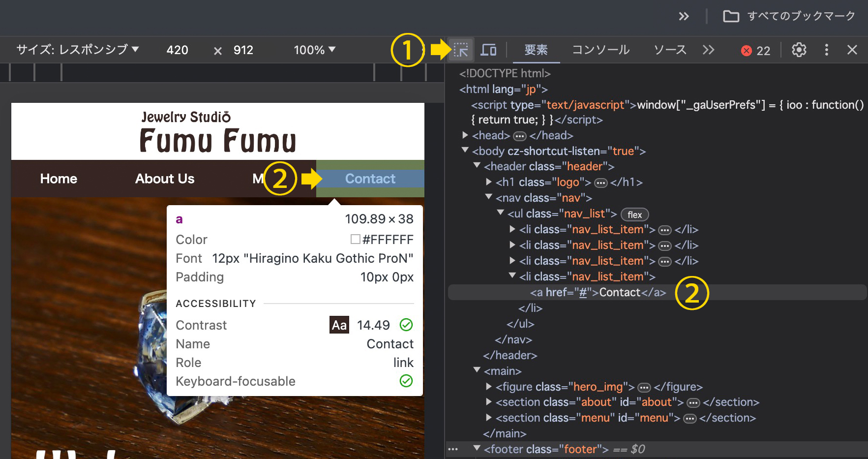This screenshot has height=459, width=868.
Task: Open the responsive size dropdown
Action: (78, 50)
